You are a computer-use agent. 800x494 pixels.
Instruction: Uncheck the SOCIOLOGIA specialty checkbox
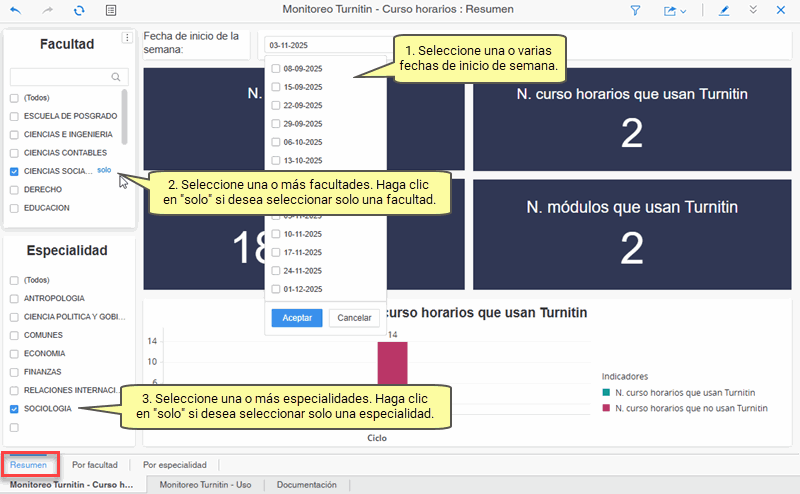pos(14,410)
